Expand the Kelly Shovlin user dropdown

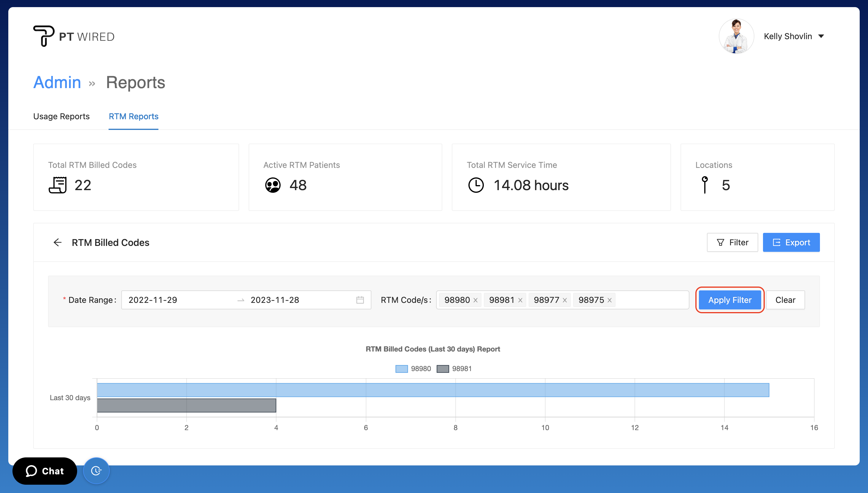[x=821, y=36]
